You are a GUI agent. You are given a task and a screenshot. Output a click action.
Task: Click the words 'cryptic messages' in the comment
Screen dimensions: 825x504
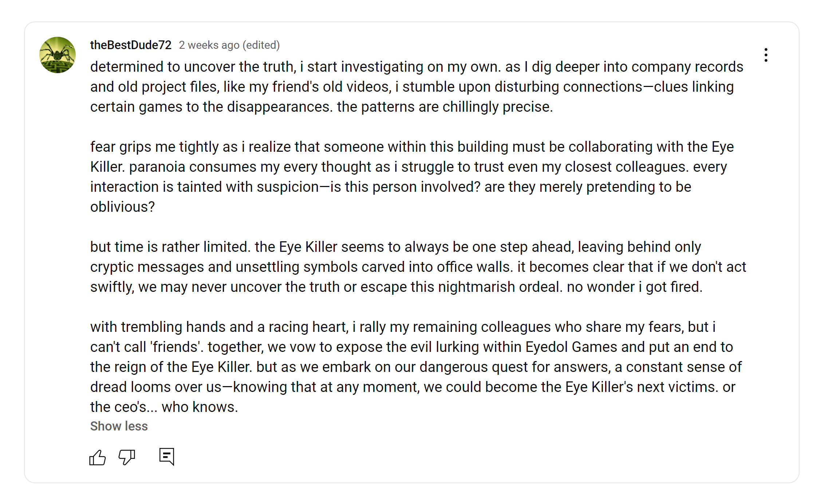click(147, 267)
